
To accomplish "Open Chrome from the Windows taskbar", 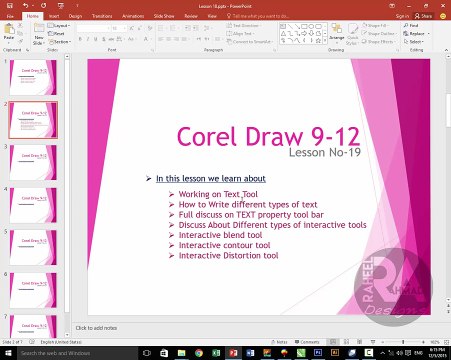I will 199,353.
